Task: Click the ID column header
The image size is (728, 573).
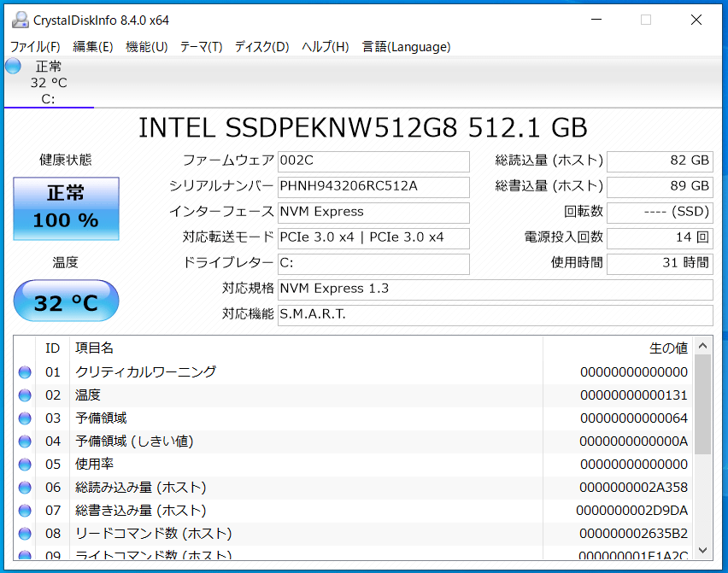Action: click(52, 348)
